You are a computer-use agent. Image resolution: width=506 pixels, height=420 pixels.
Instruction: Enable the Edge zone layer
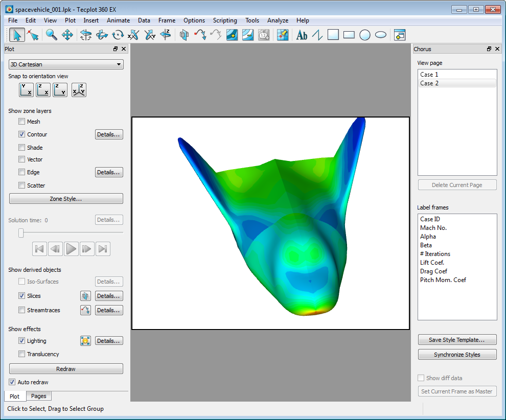point(21,172)
